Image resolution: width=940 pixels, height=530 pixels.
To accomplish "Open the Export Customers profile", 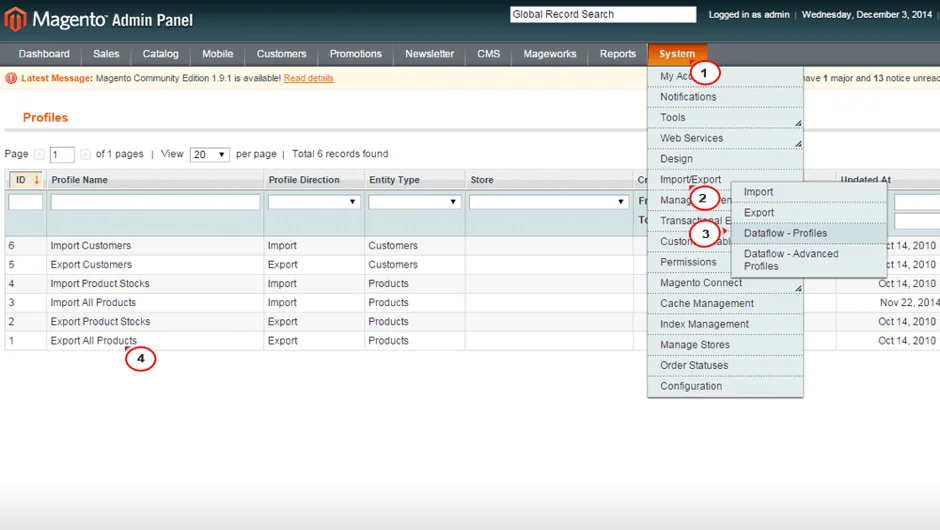I will pos(91,264).
